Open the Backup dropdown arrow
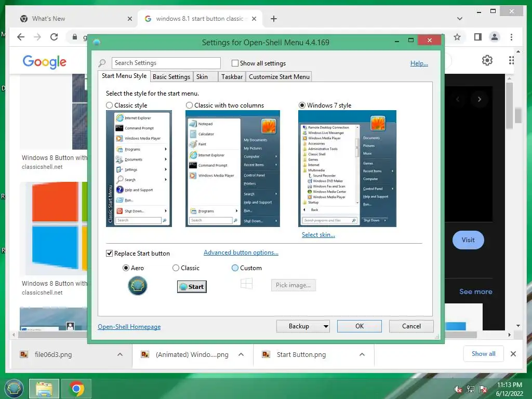This screenshot has width=532, height=399. coord(326,326)
